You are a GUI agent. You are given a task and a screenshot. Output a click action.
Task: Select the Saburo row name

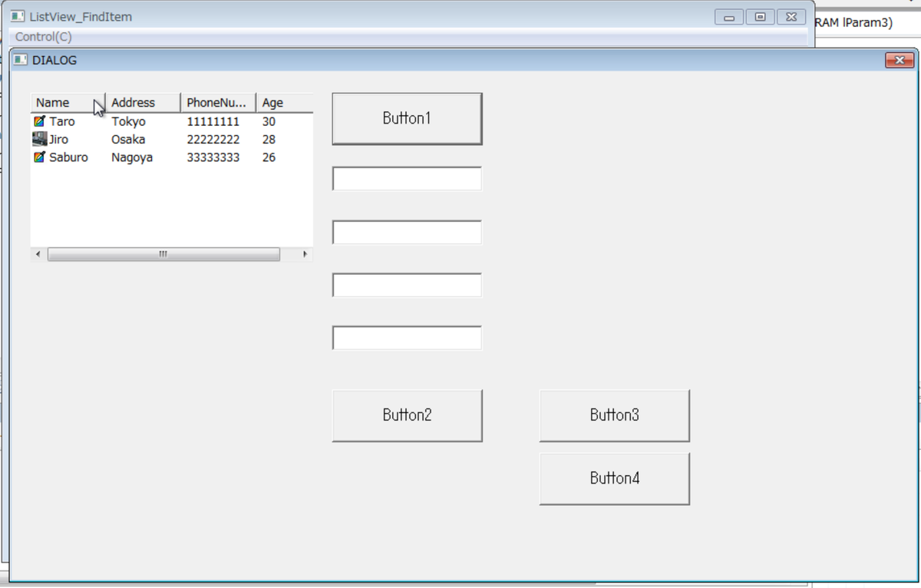tap(68, 157)
